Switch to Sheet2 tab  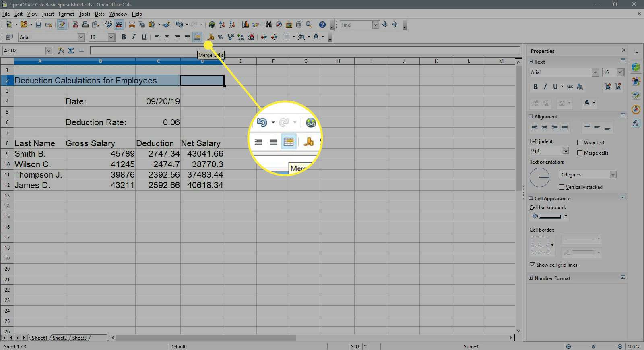(60, 338)
